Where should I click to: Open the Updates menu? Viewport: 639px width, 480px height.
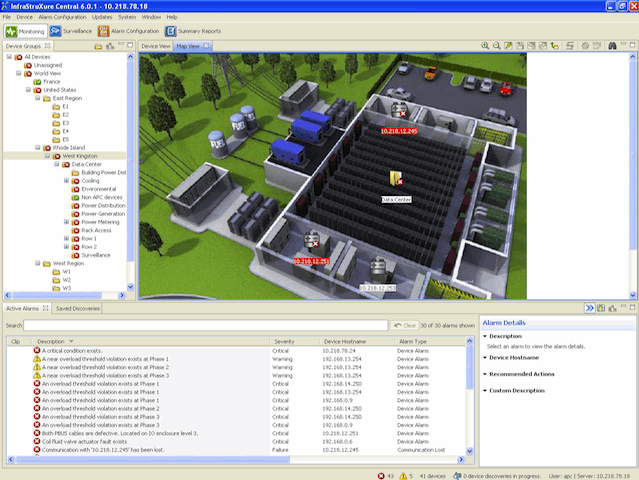point(102,17)
